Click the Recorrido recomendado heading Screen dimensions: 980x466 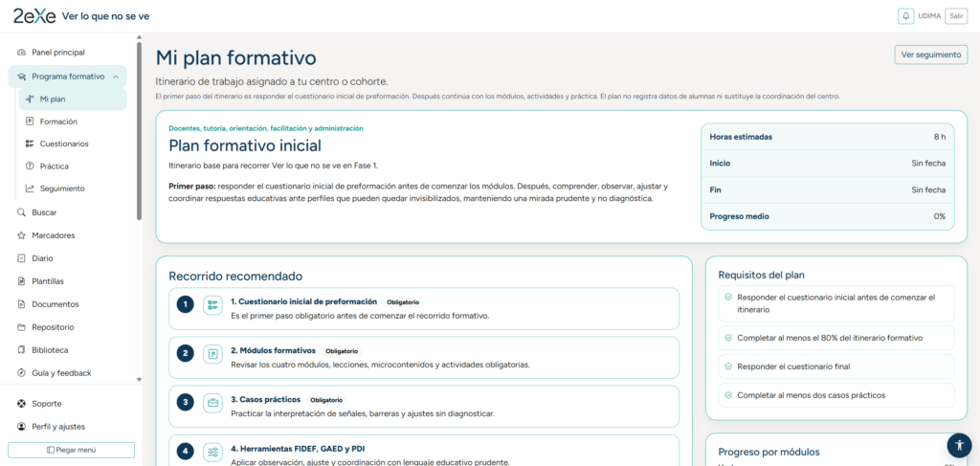point(235,276)
